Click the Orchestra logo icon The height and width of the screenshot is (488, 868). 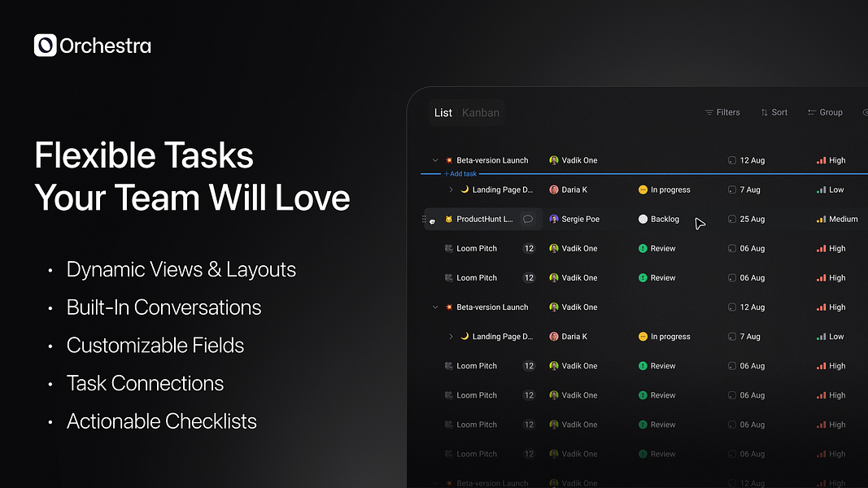[45, 46]
